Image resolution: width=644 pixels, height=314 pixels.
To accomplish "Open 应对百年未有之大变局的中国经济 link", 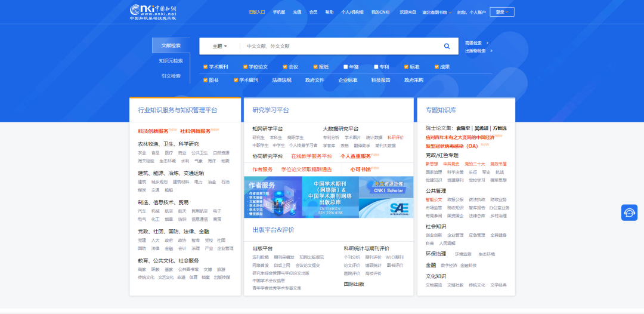I will tap(460, 137).
